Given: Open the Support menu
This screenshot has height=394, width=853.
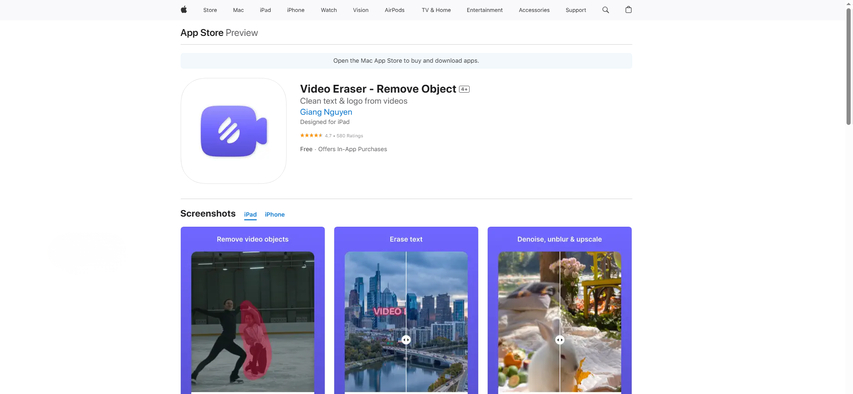Looking at the screenshot, I should pyautogui.click(x=576, y=10).
